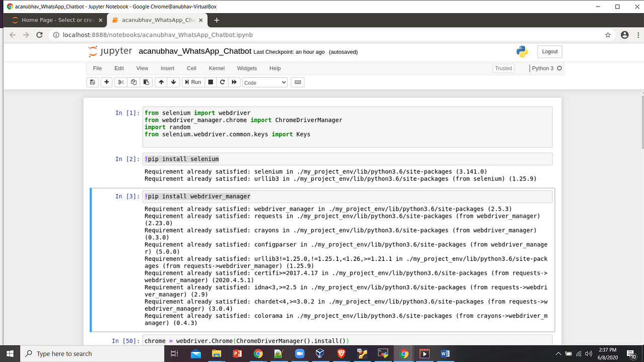Screen dimensions: 644x362
Task: Click the address bar URL
Action: tap(157, 35)
